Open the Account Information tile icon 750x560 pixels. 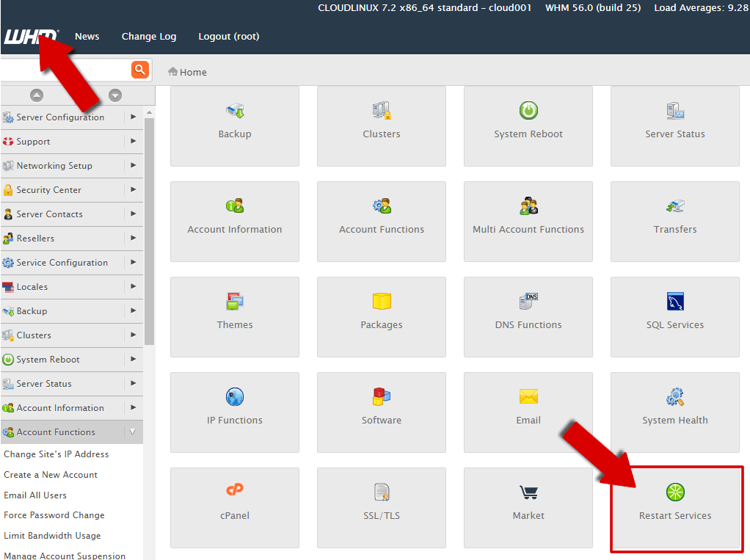(x=235, y=206)
